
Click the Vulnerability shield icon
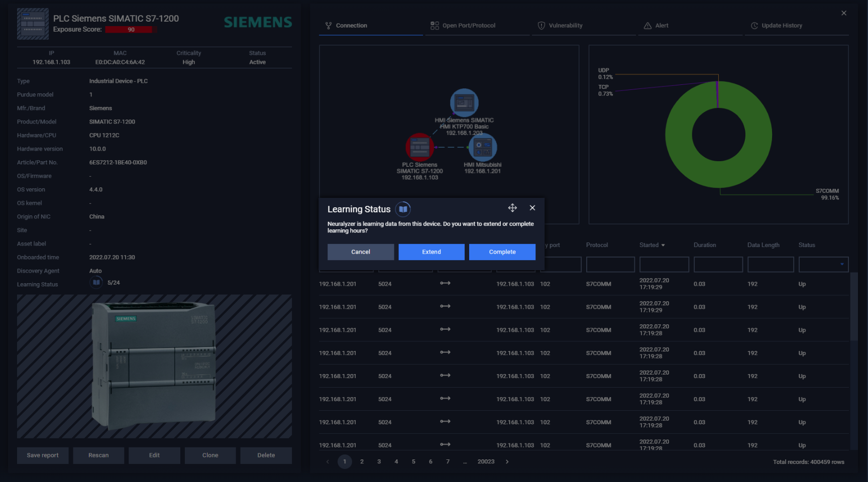coord(541,26)
